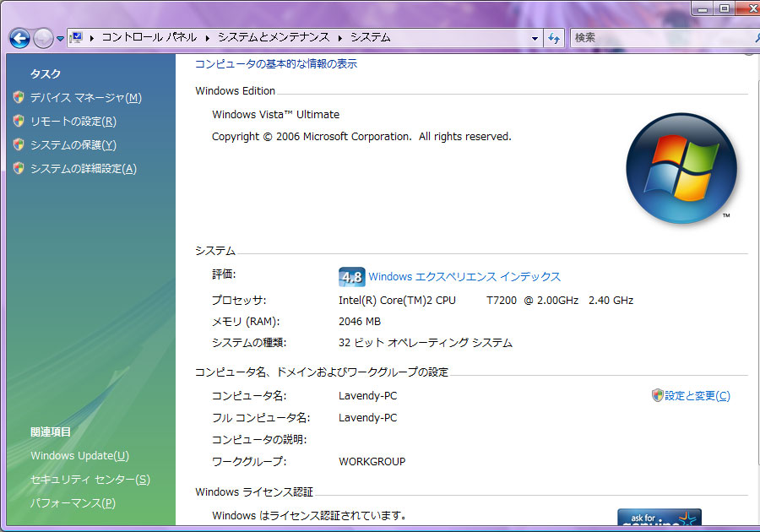Click the Copyright 2006 Microsoft Corporation line
Image resolution: width=760 pixels, height=532 pixels.
(361, 137)
